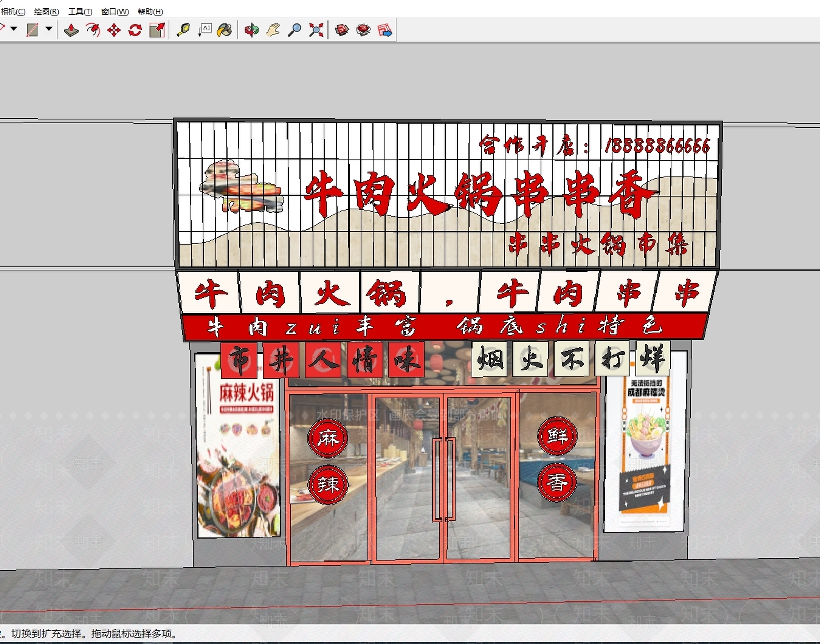Screen dimensions: 820x644
Task: Open the 窗口(W) window menu
Action: click(x=115, y=11)
